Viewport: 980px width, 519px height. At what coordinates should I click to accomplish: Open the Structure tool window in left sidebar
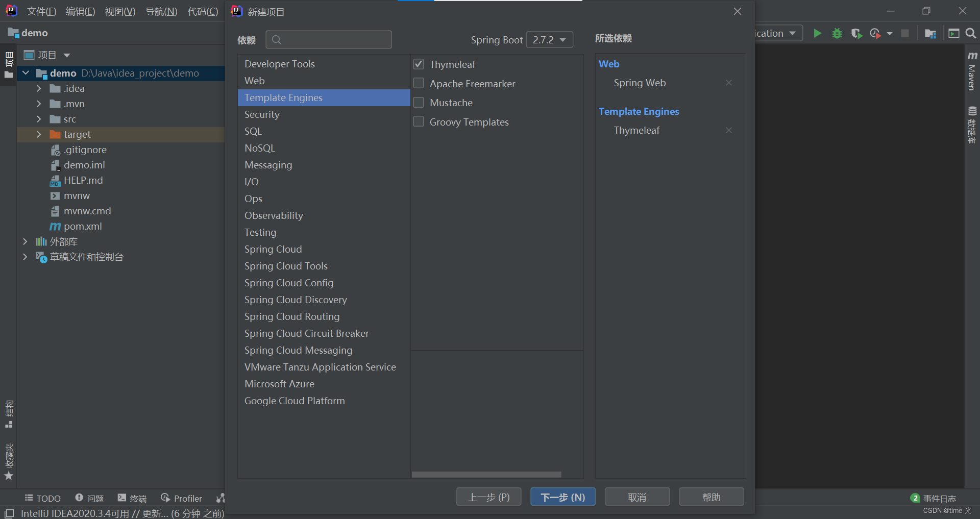(x=9, y=414)
